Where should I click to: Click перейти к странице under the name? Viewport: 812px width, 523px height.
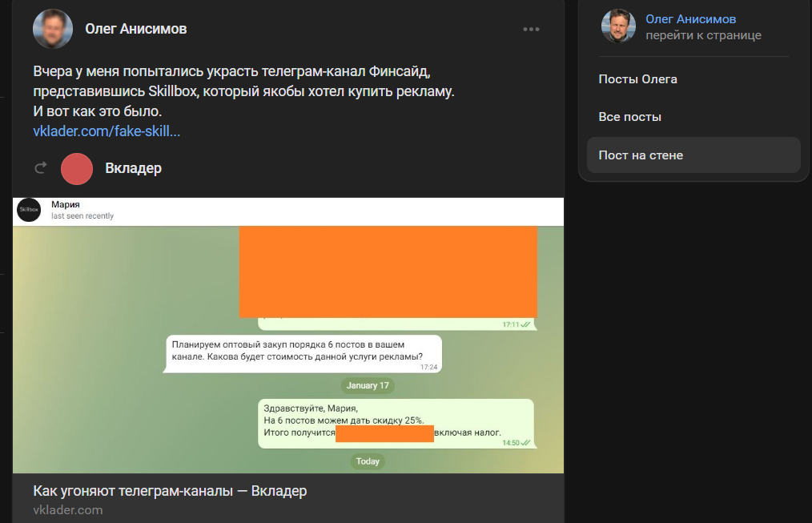point(703,35)
